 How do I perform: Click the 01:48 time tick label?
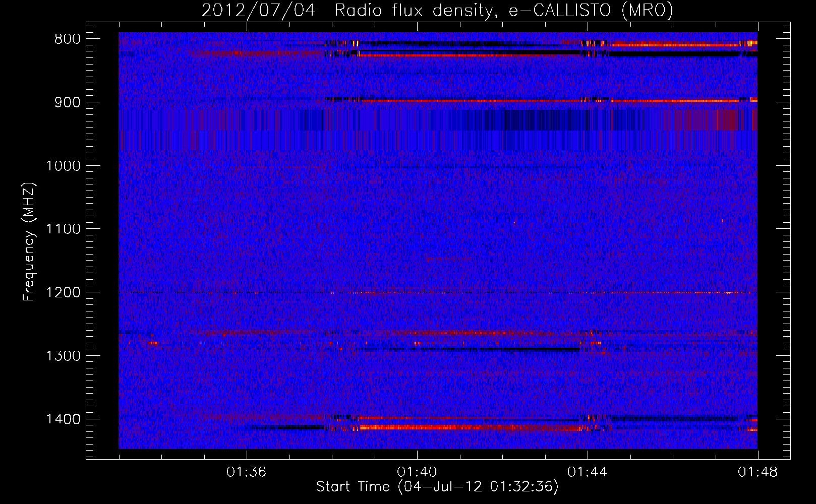pos(758,472)
